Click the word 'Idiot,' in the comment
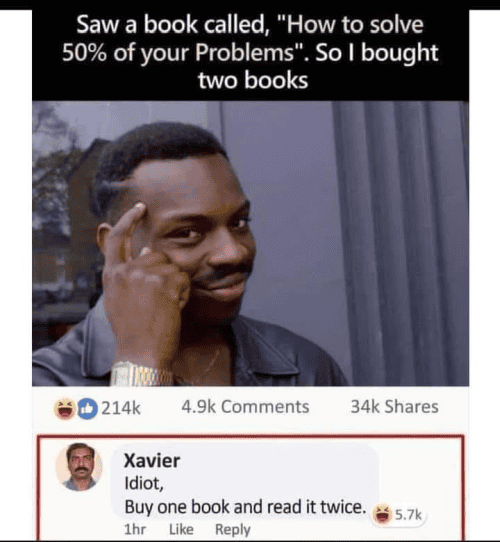The width and height of the screenshot is (500, 542). pos(144,483)
